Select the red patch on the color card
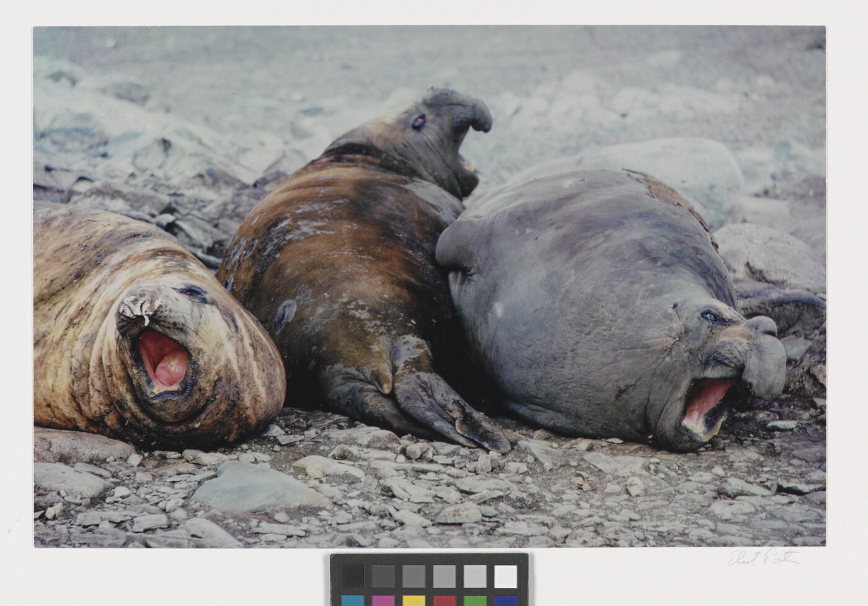This screenshot has height=606, width=868. [445, 601]
